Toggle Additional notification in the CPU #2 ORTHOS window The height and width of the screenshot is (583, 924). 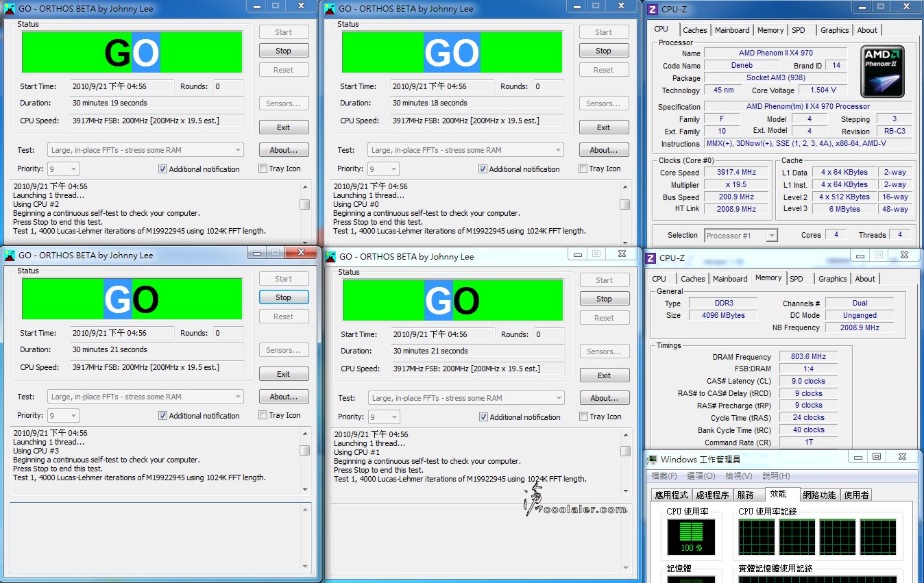[162, 169]
